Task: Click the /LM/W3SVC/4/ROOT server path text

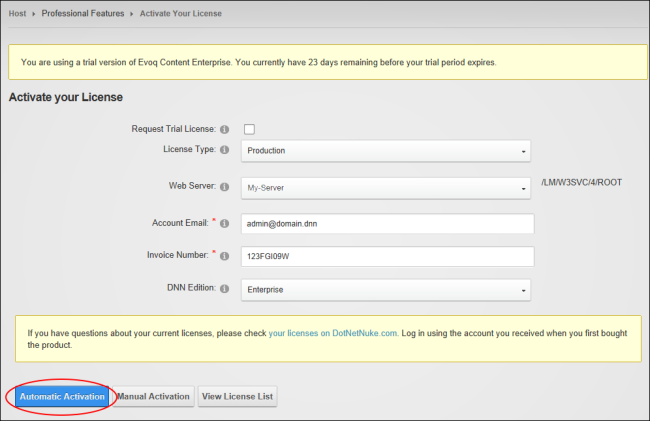Action: tap(581, 183)
